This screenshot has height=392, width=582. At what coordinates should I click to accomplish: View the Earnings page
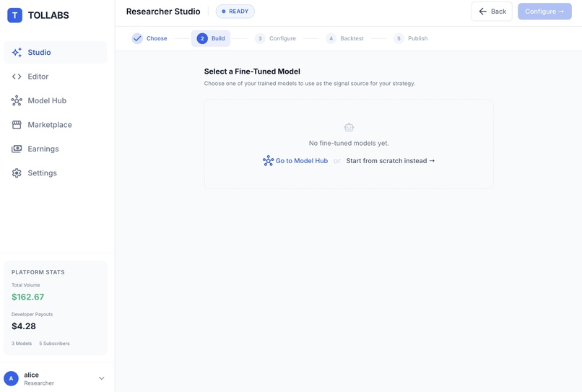tap(56, 149)
